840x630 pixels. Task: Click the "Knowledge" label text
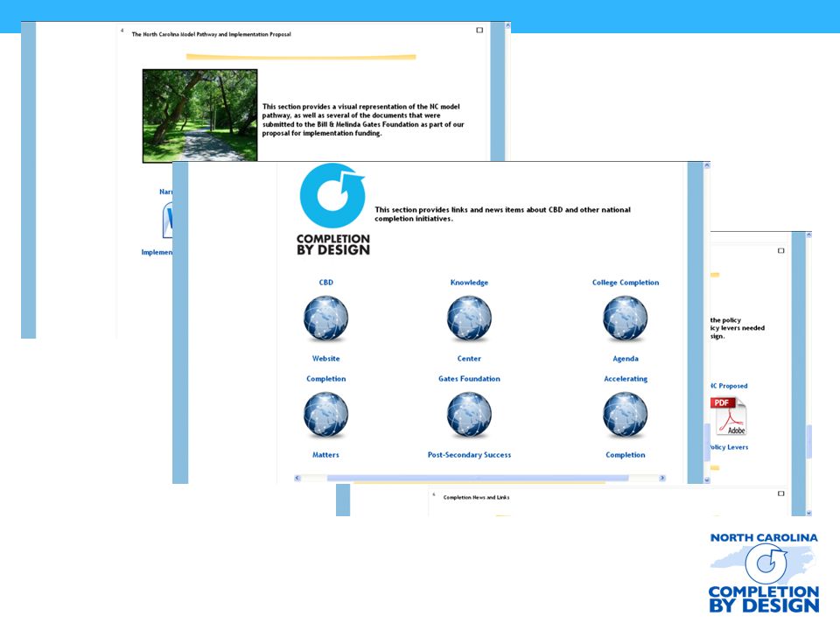click(x=469, y=283)
